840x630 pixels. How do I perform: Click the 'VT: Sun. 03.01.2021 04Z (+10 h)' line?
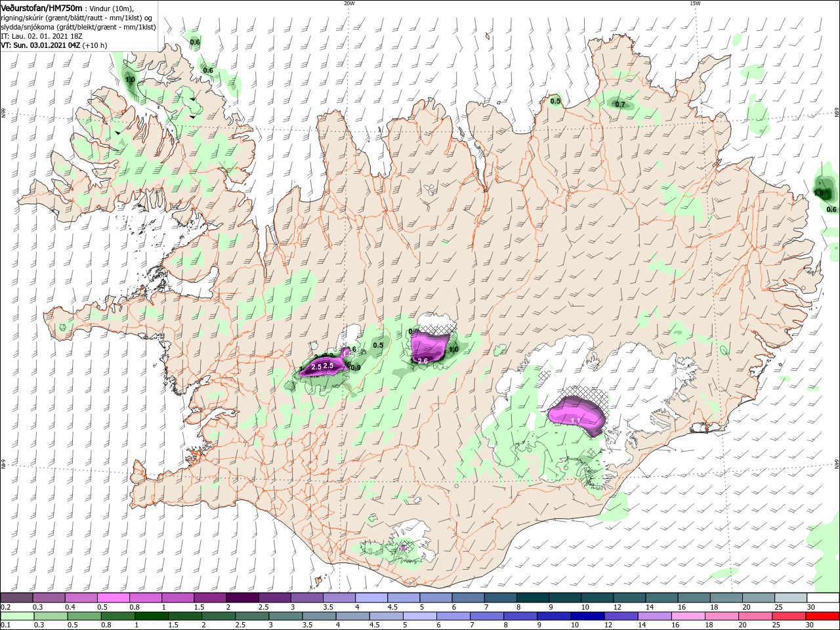[54, 45]
